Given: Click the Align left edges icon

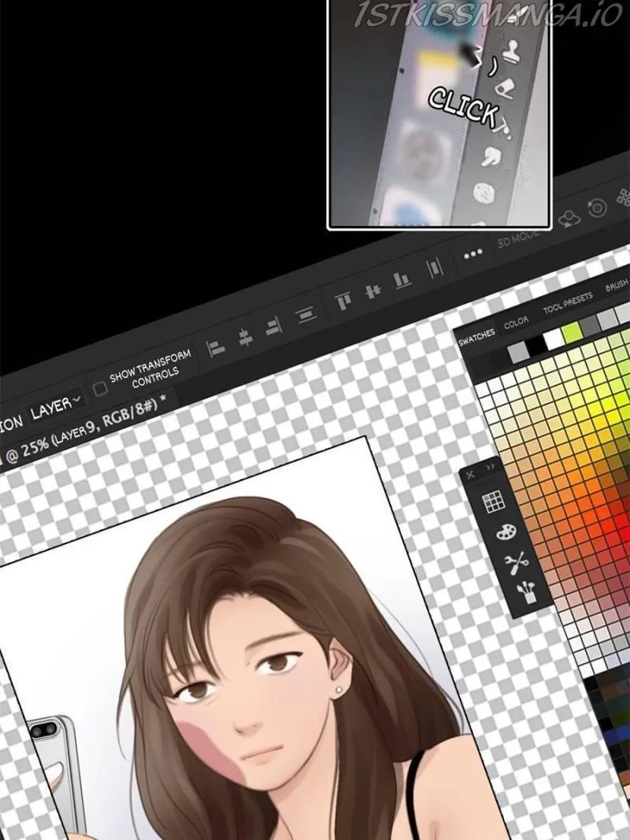Looking at the screenshot, I should [216, 348].
